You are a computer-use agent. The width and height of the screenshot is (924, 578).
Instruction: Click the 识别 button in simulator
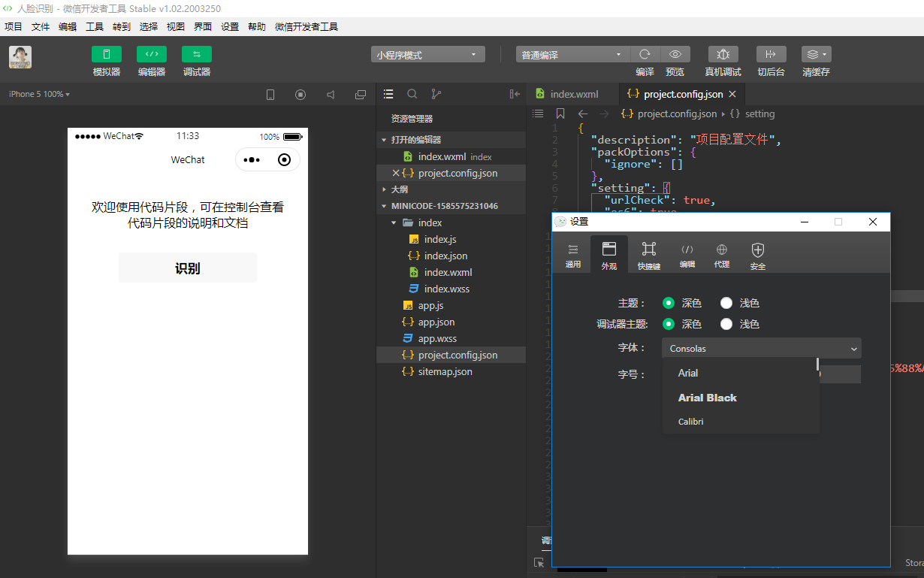pyautogui.click(x=188, y=268)
